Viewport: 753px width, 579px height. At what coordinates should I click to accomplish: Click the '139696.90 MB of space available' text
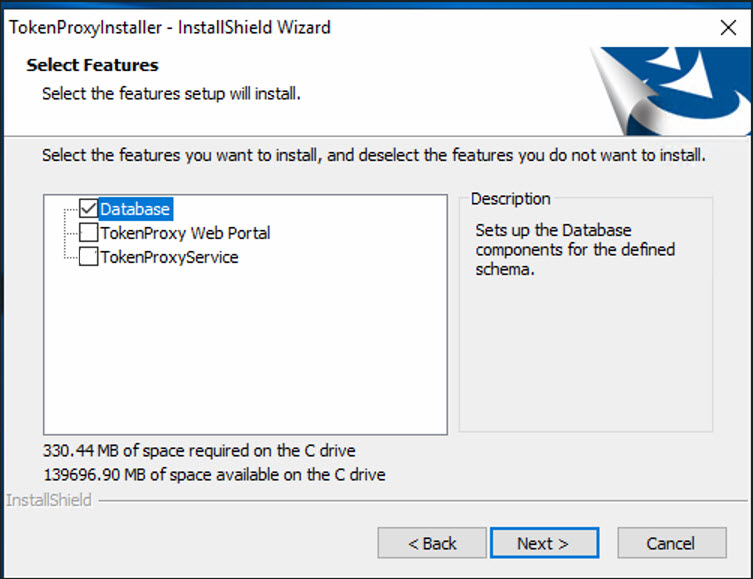[214, 475]
